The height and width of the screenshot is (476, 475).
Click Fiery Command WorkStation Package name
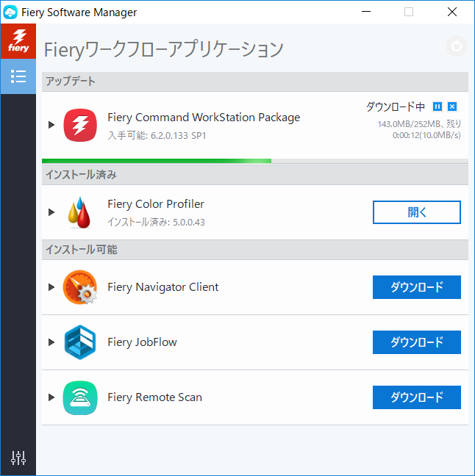(204, 118)
